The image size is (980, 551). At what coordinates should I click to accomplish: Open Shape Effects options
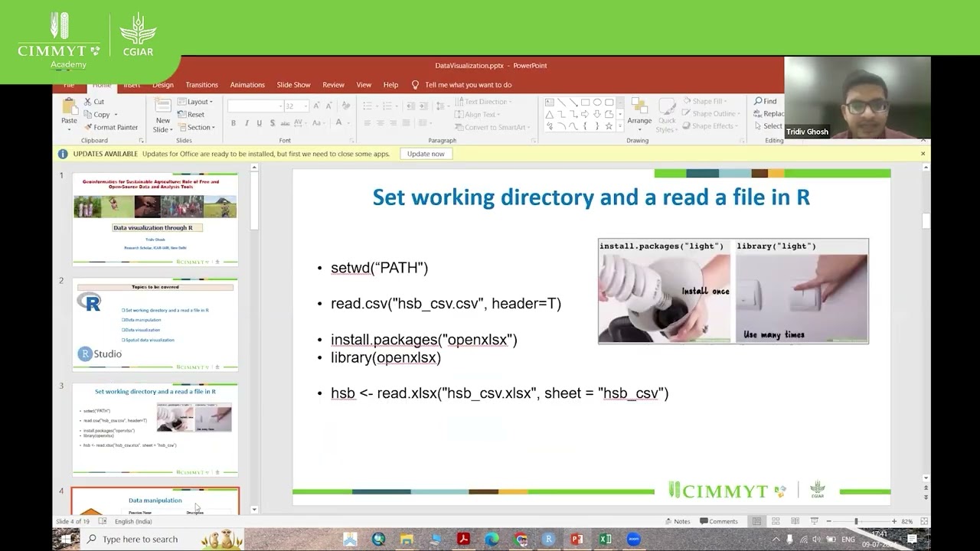[x=710, y=126]
